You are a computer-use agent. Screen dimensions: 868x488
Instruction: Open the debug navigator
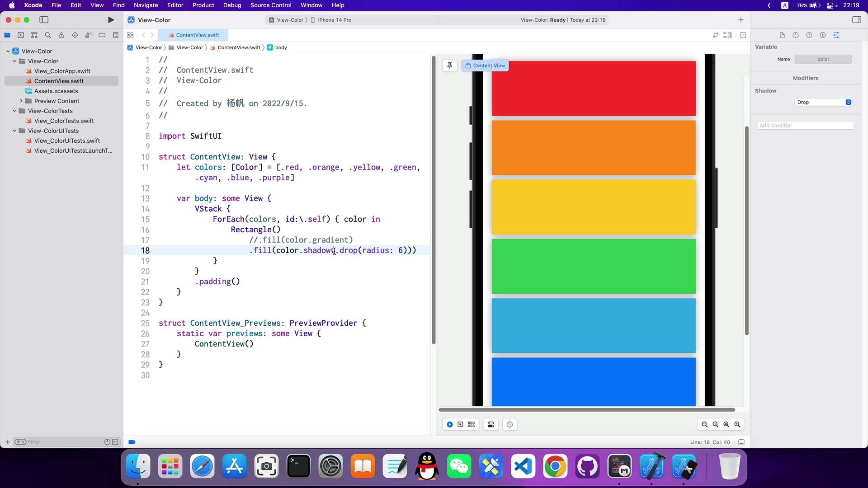pos(89,35)
